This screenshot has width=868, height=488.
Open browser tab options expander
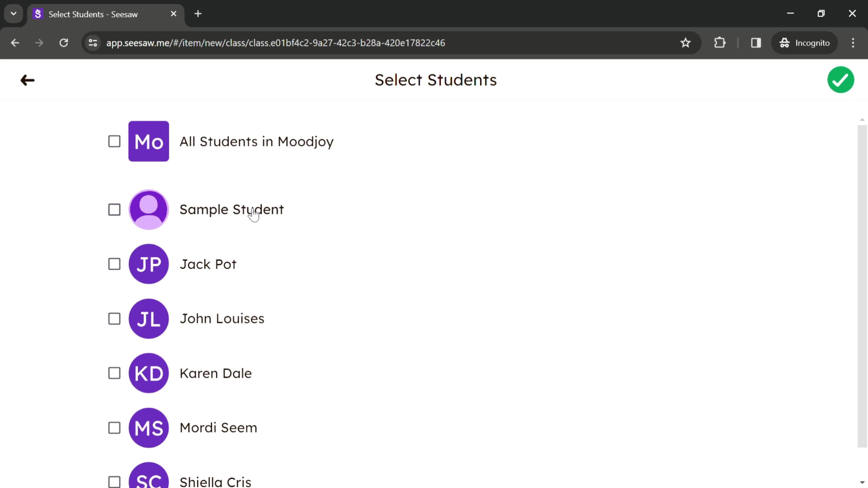pos(13,13)
